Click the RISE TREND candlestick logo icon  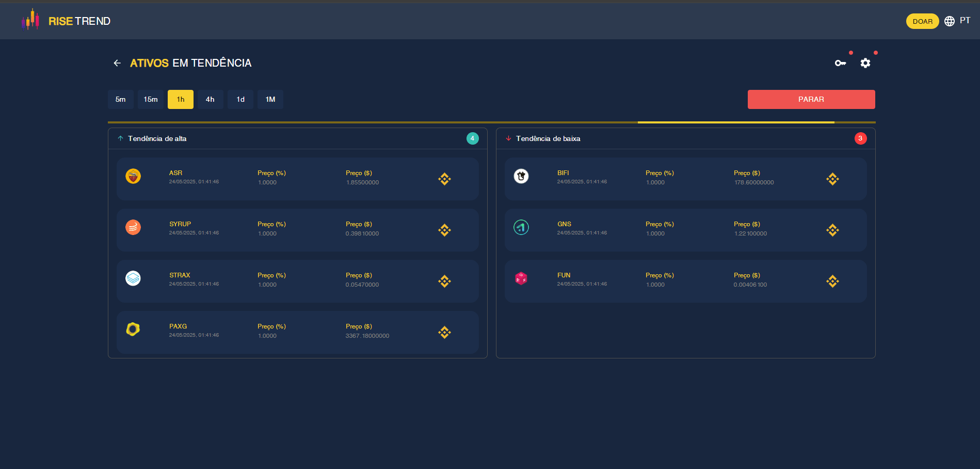tap(30, 20)
